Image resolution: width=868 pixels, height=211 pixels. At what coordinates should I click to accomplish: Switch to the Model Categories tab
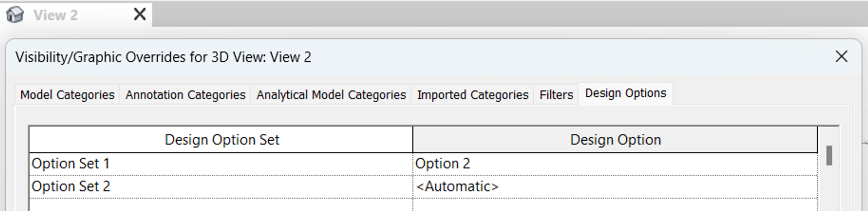click(67, 95)
